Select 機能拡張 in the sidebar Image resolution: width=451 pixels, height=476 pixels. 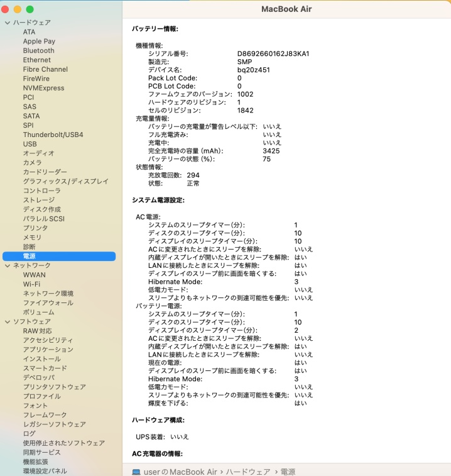coord(35,462)
